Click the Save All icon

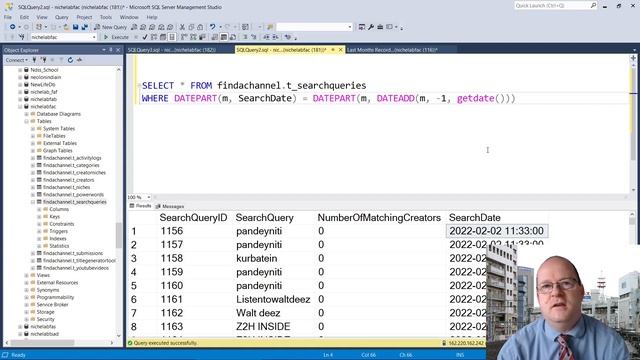84,27
